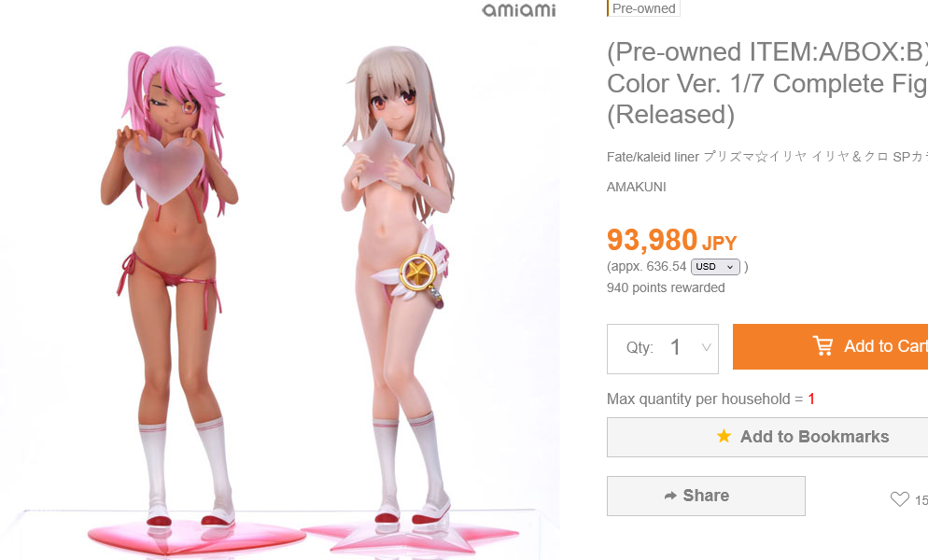The image size is (928, 560).
Task: Click the gold star icon beside Add to Bookmarks
Action: tap(724, 436)
